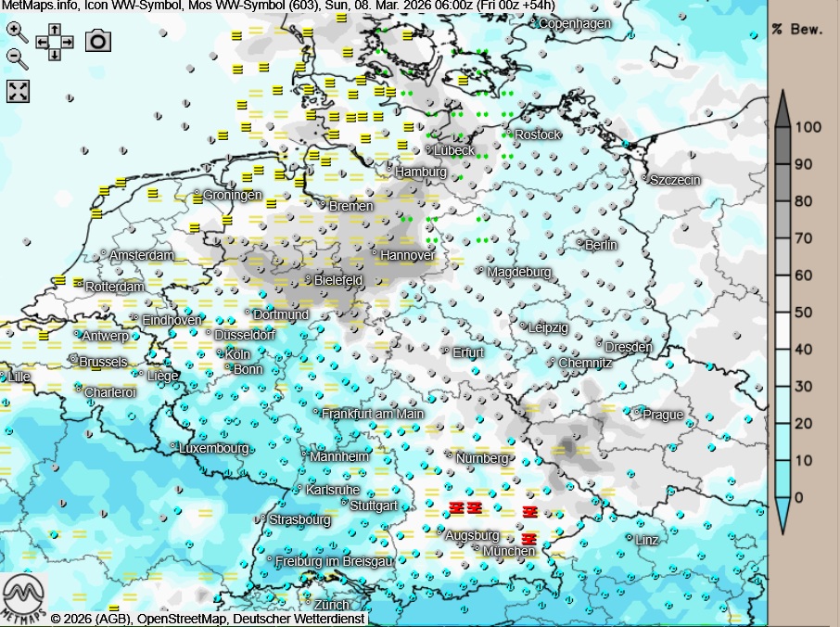The width and height of the screenshot is (840, 627).
Task: Select Hamburg city label on map
Action: [421, 173]
